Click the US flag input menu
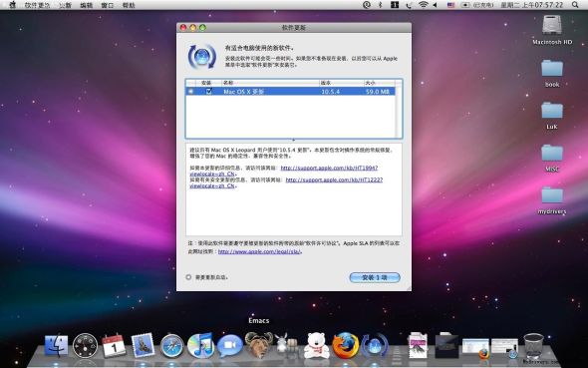The height and width of the screenshot is (368, 588). (x=450, y=5)
